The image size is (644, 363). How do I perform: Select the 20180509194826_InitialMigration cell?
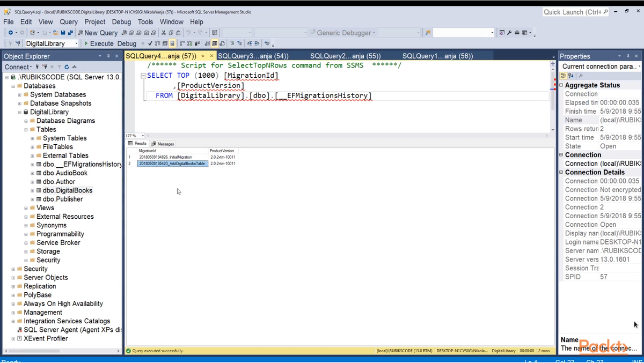coord(172,157)
